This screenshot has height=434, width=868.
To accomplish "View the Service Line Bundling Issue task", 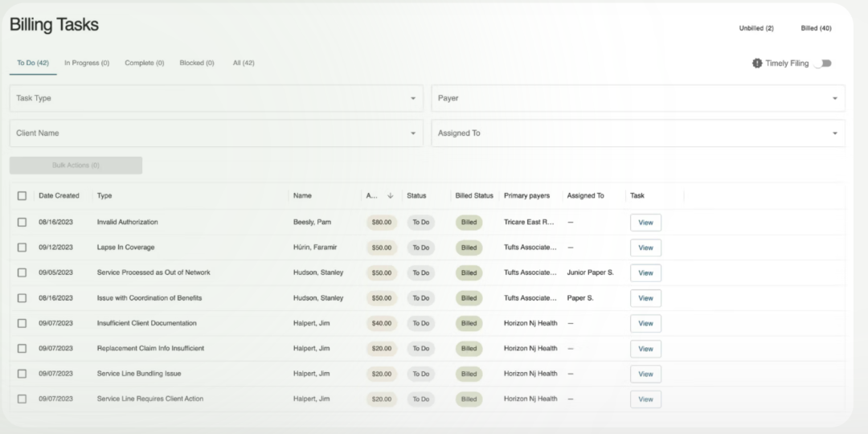I will click(645, 375).
